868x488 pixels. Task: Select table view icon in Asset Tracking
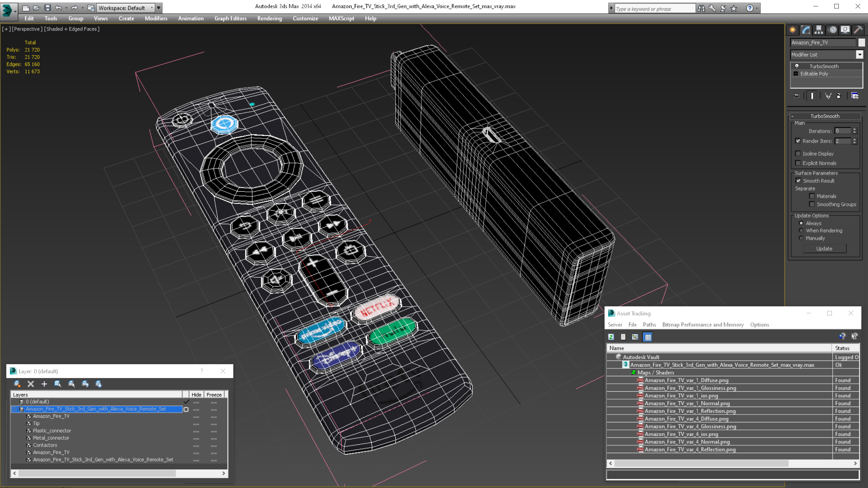(648, 337)
